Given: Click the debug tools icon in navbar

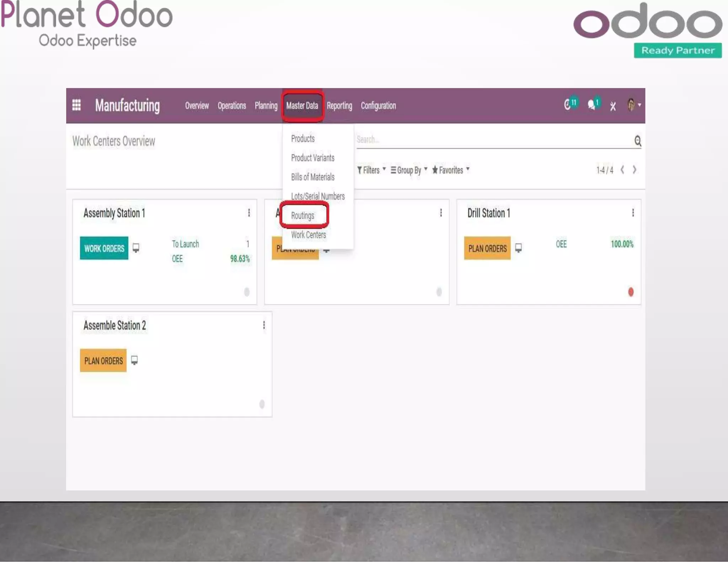Looking at the screenshot, I should (x=613, y=106).
